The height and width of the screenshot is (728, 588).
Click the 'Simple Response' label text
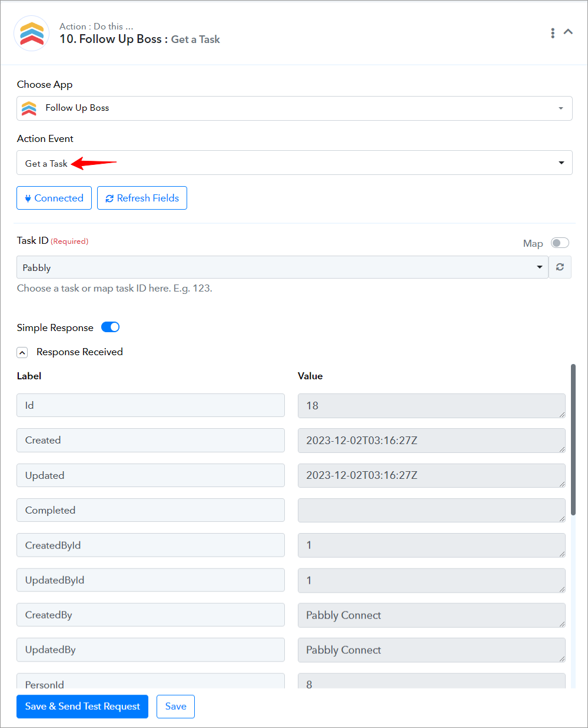point(55,327)
